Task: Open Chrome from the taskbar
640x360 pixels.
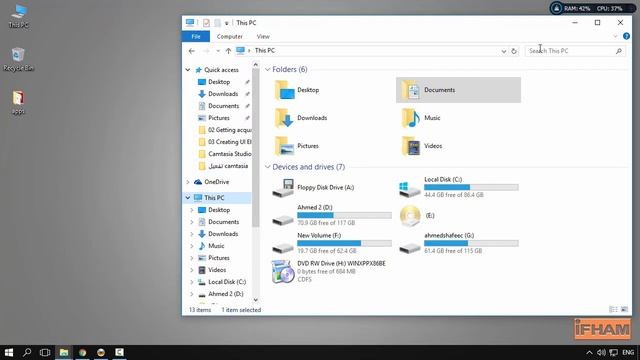Action: (82, 352)
